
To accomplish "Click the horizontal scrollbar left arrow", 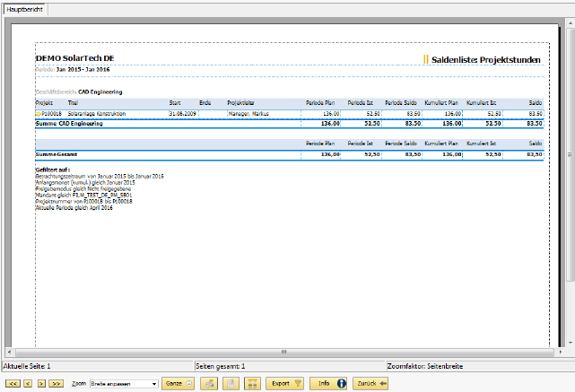I will (x=9, y=350).
